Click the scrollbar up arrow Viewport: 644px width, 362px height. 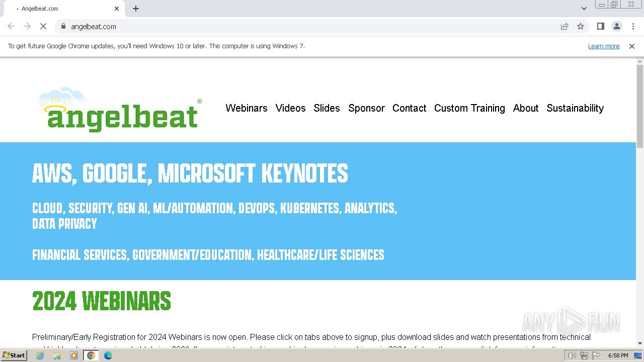coord(640,61)
